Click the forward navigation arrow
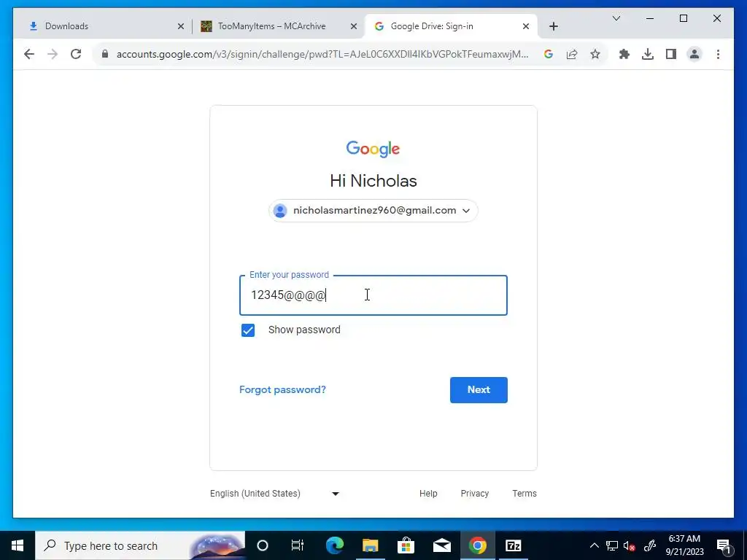 (53, 54)
